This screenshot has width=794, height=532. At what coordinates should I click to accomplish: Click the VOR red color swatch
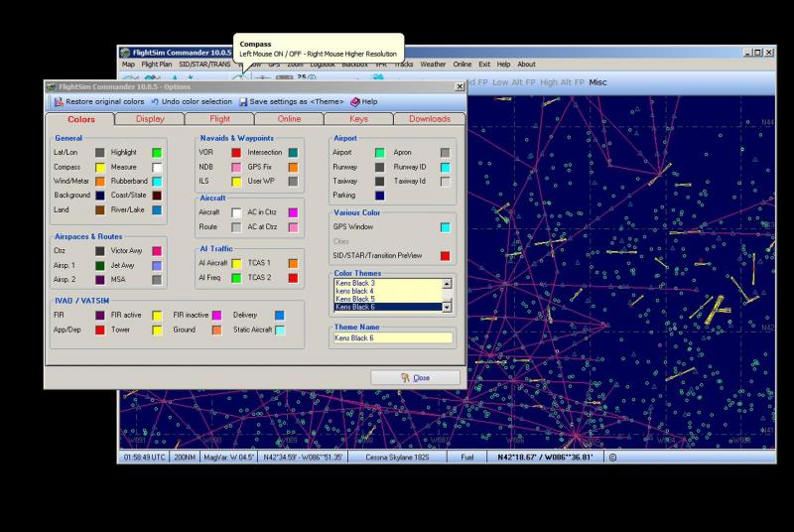tap(236, 153)
